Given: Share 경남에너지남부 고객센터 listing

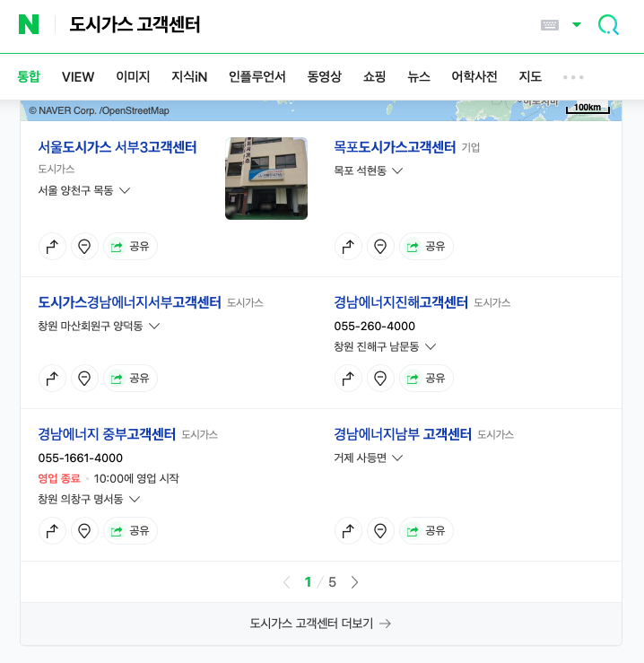Looking at the screenshot, I should [x=426, y=530].
